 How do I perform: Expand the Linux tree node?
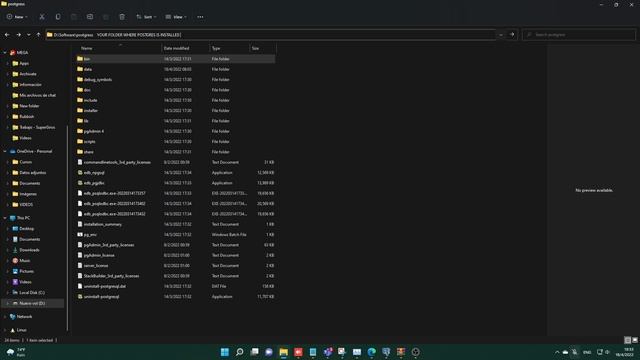coord(5,330)
